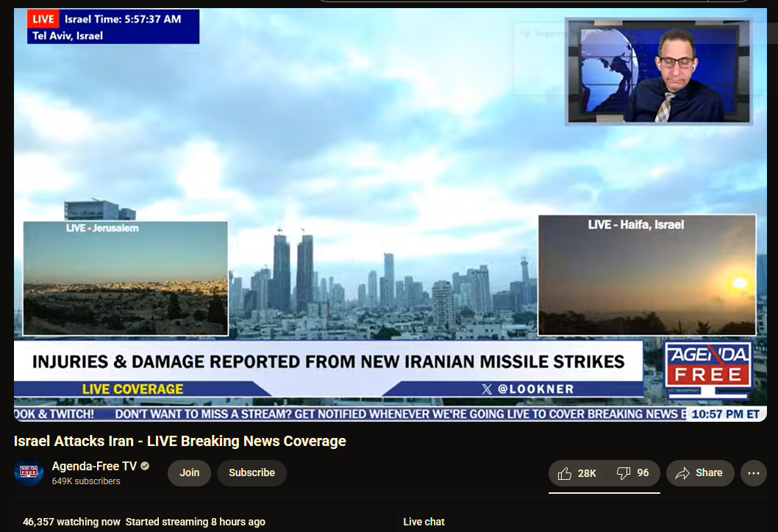
Task: Click 'Started streaming 8 hours ago'
Action: pos(195,522)
